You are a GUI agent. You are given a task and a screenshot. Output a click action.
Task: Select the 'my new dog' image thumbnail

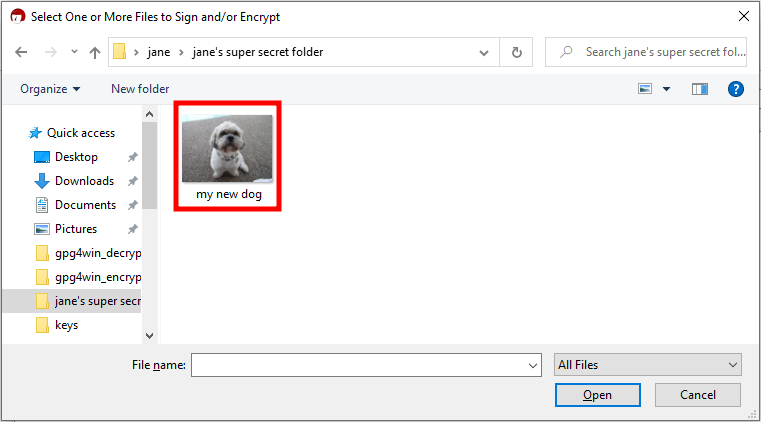click(227, 149)
